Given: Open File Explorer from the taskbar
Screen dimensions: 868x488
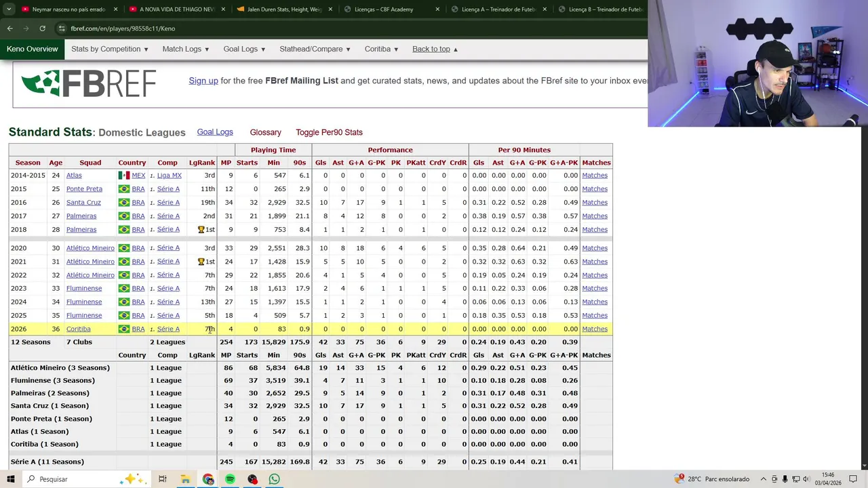Looking at the screenshot, I should pos(185,479).
